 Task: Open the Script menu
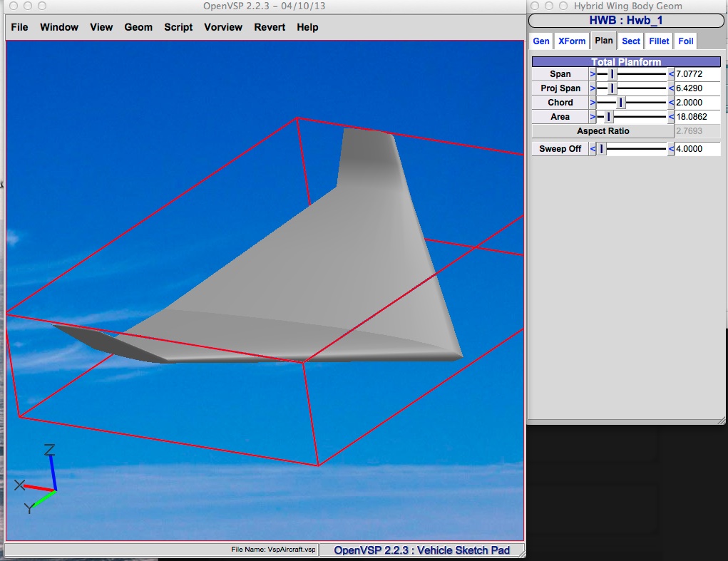click(x=178, y=27)
